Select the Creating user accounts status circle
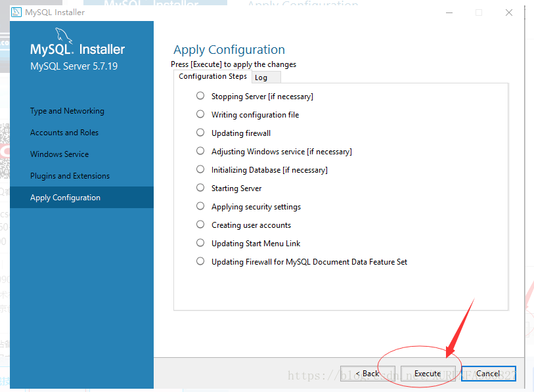The height and width of the screenshot is (392, 534). pyautogui.click(x=200, y=225)
